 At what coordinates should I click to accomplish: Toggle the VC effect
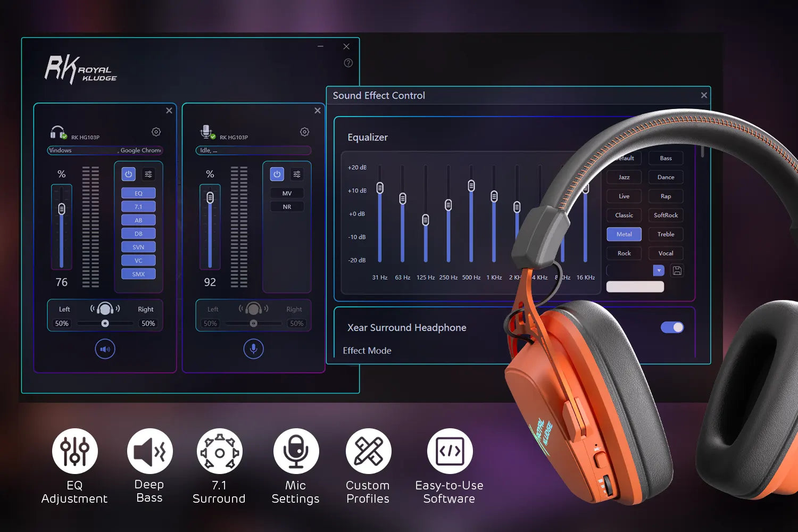click(x=138, y=261)
